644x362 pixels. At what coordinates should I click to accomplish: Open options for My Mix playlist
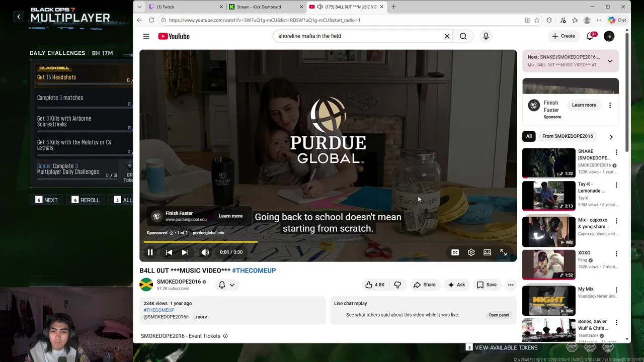[616, 290]
